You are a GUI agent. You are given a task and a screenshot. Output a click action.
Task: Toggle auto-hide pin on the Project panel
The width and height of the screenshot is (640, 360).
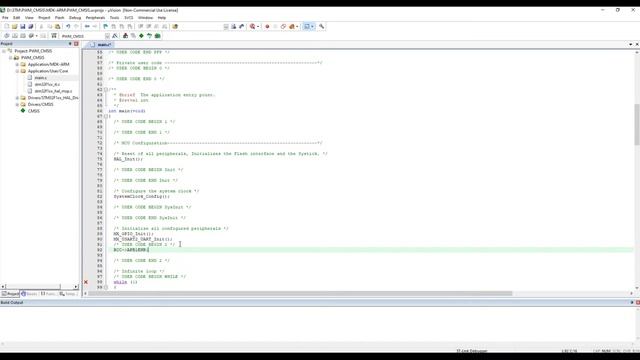coord(70,44)
